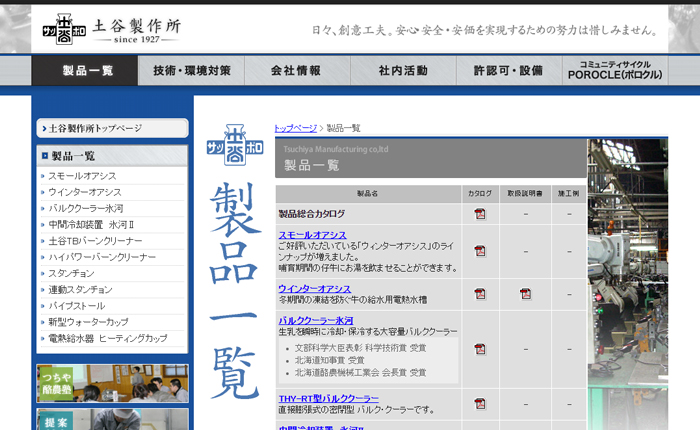This screenshot has width=700, height=430.
Task: Click the 製品一覧 sidebar section header
Action: 112,156
